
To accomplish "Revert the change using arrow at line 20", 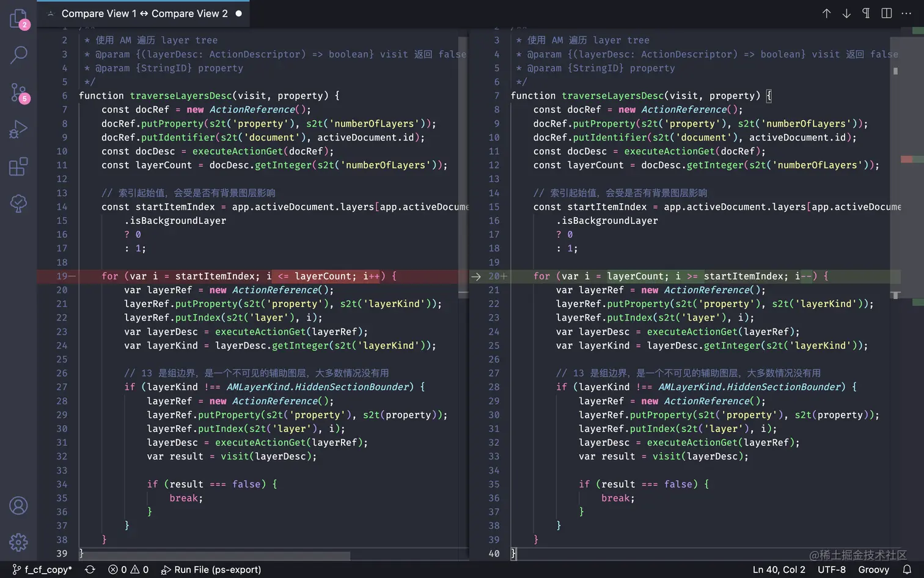I will tap(475, 276).
